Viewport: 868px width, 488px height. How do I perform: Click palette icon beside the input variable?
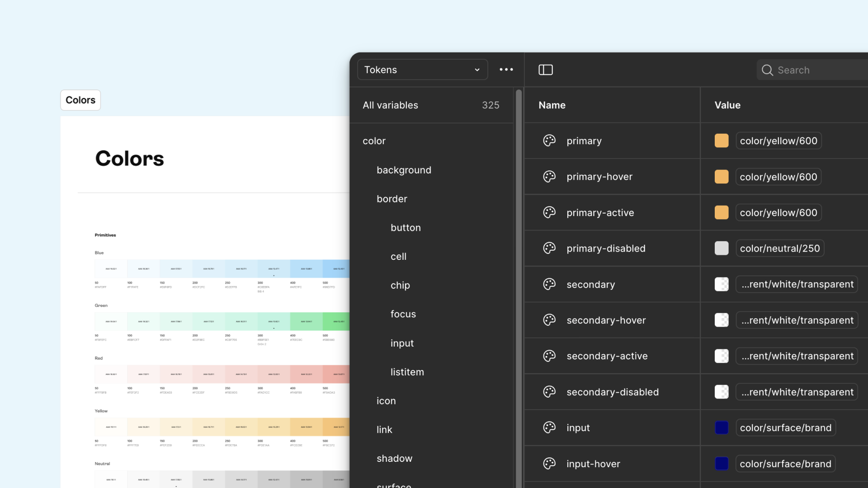549,427
